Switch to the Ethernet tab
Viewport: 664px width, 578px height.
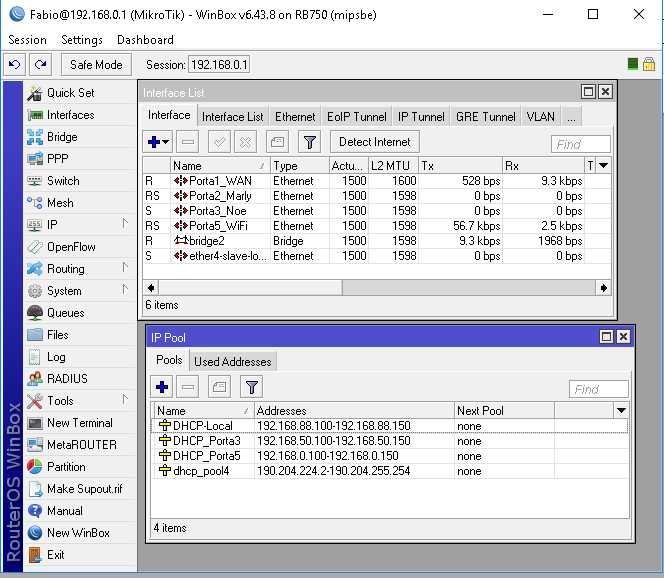295,117
